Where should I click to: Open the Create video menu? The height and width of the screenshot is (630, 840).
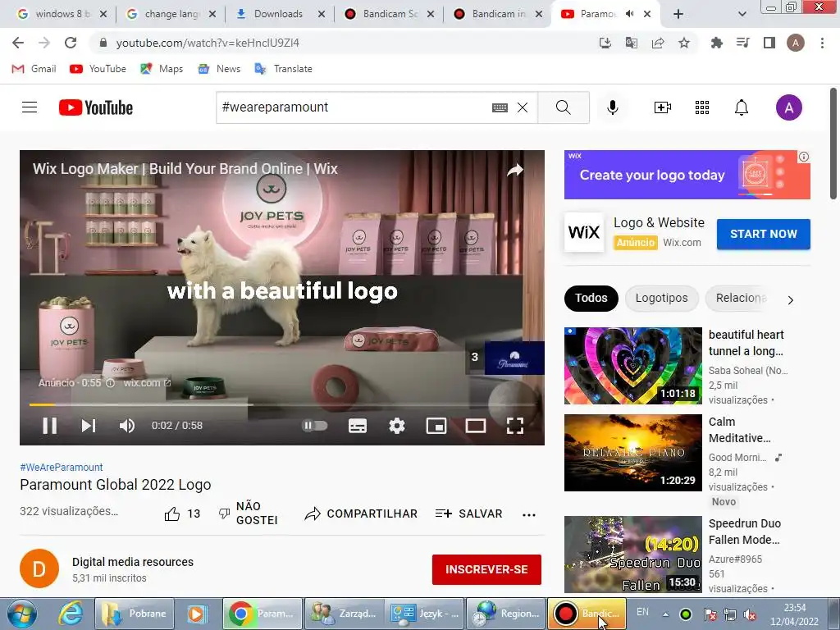[663, 107]
